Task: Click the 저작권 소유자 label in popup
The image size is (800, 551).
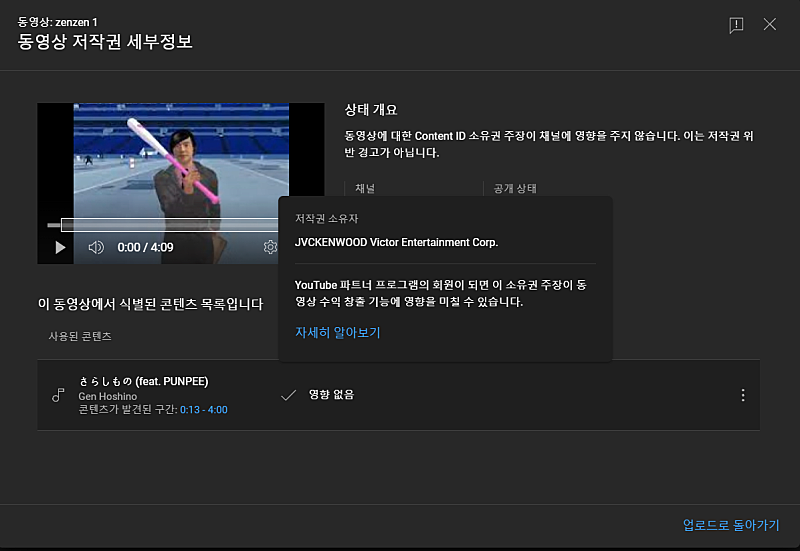Action: 327,218
